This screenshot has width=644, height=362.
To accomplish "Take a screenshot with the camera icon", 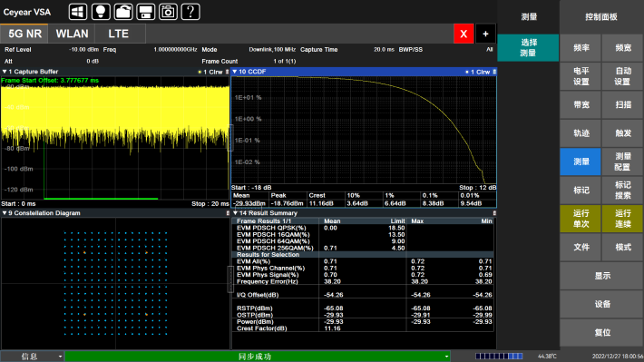I will (x=168, y=12).
